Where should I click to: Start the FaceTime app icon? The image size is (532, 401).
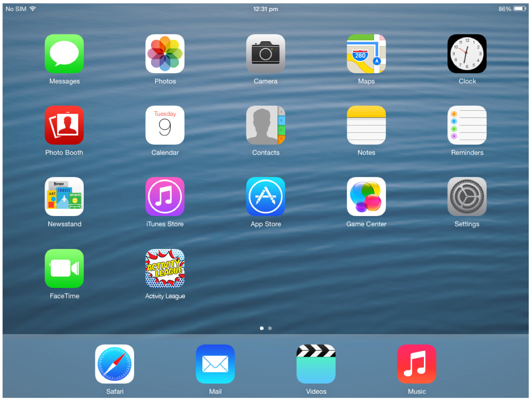click(64, 268)
